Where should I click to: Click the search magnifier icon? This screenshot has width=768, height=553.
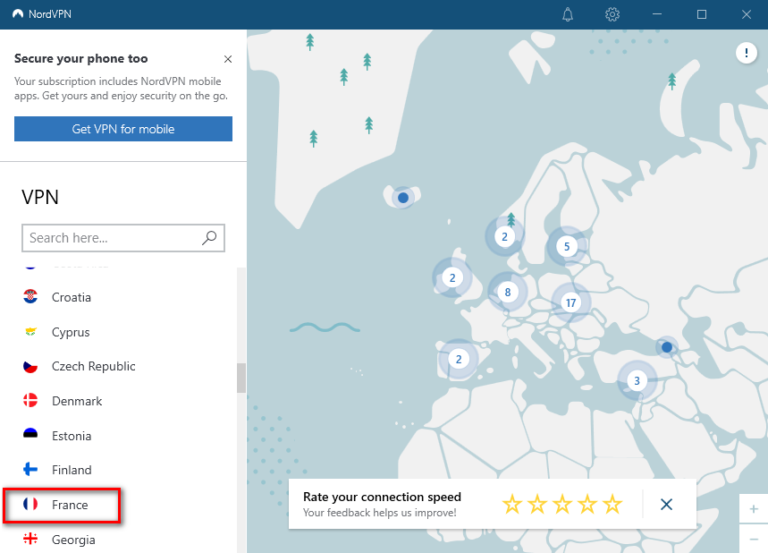pos(209,238)
